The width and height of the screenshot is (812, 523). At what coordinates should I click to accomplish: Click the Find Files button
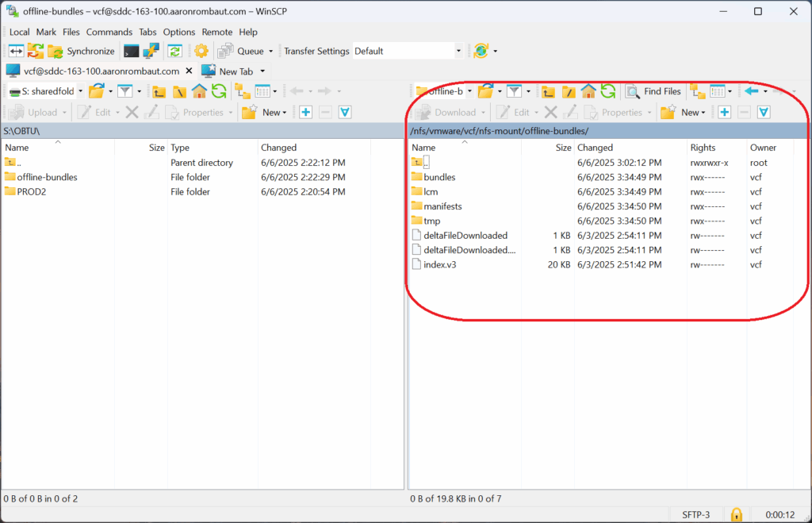[653, 91]
